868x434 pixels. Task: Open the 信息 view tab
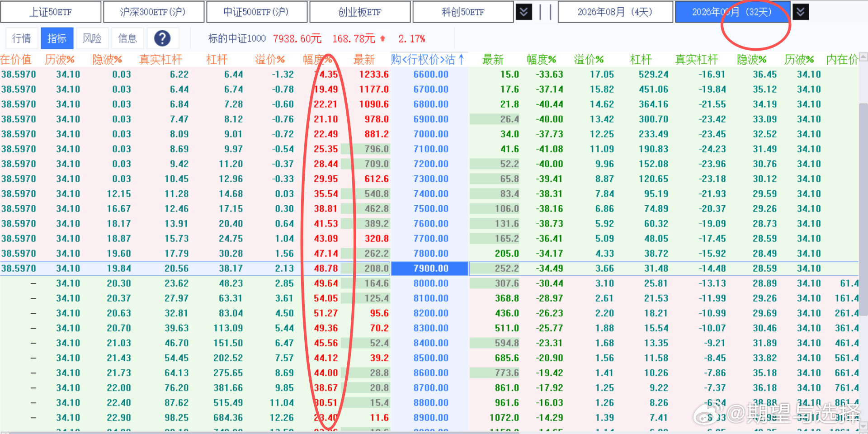pos(127,38)
